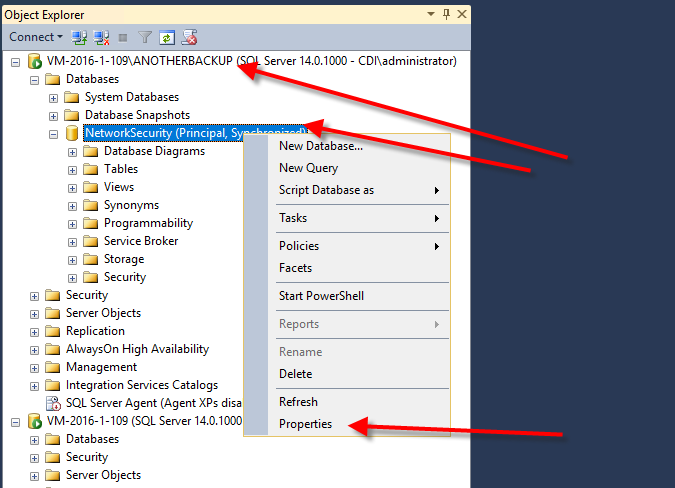675x488 pixels.
Task: Open the Policies submenu
Action: coord(359,246)
